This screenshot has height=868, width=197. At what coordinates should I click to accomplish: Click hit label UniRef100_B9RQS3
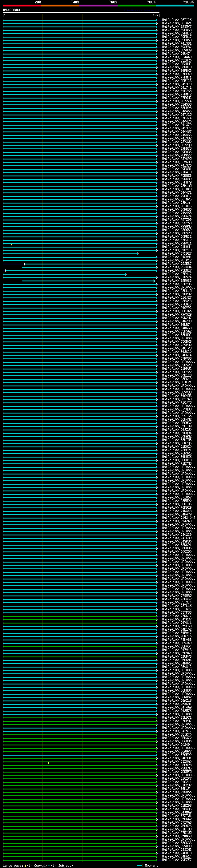coord(176,281)
